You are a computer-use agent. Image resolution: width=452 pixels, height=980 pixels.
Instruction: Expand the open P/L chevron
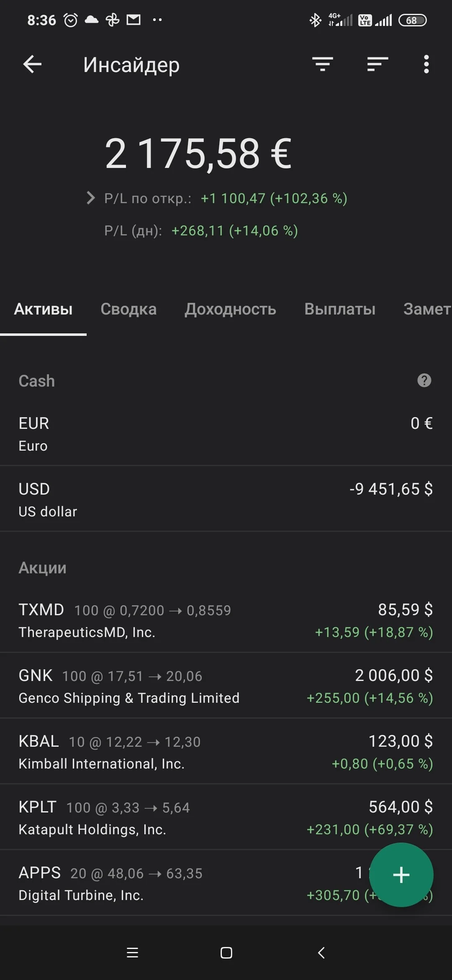click(90, 198)
